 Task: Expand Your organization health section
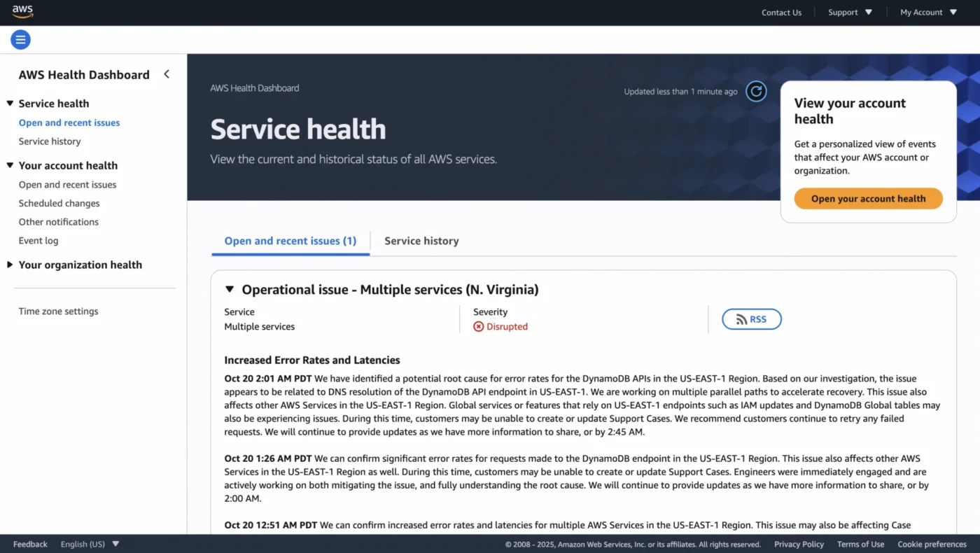(10, 265)
